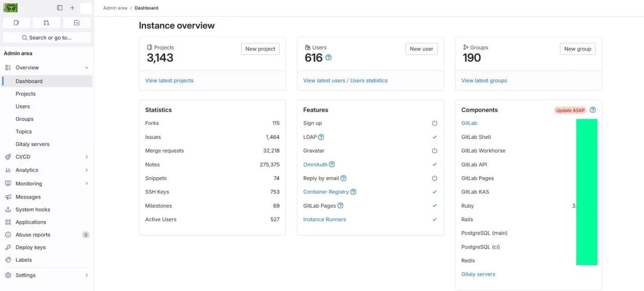Click the Search or go to field
Image resolution: width=644 pixels, height=291 pixels.
(47, 38)
